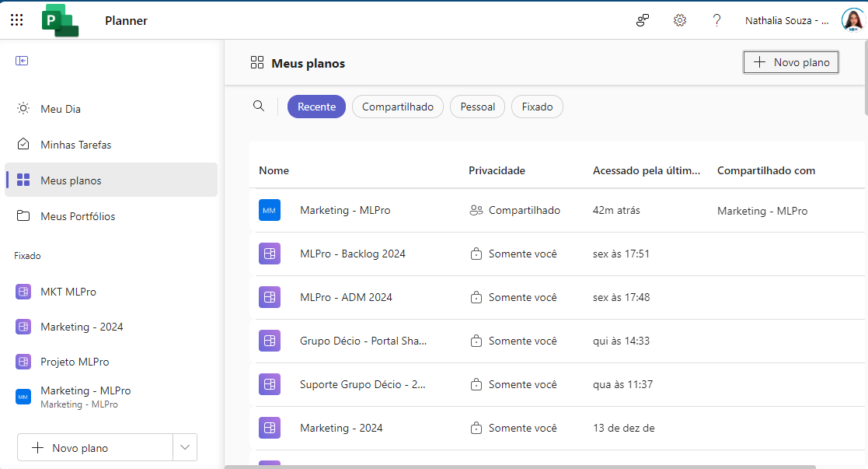Click the MLPro - ADM 2024 plan icon
The image size is (868, 469).
point(270,297)
